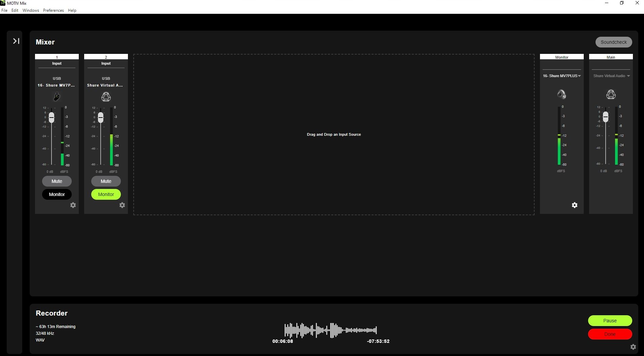The height and width of the screenshot is (356, 644).
Task: Start the Soundcheck
Action: point(614,42)
